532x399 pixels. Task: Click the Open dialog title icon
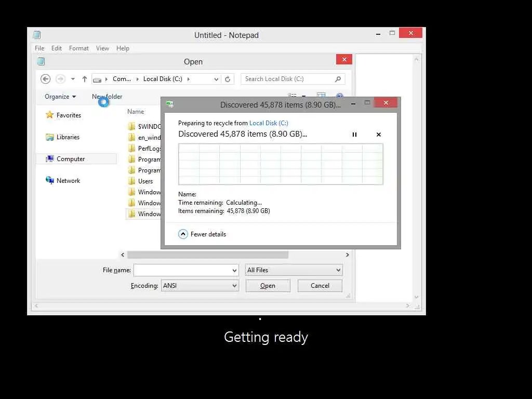tap(41, 61)
